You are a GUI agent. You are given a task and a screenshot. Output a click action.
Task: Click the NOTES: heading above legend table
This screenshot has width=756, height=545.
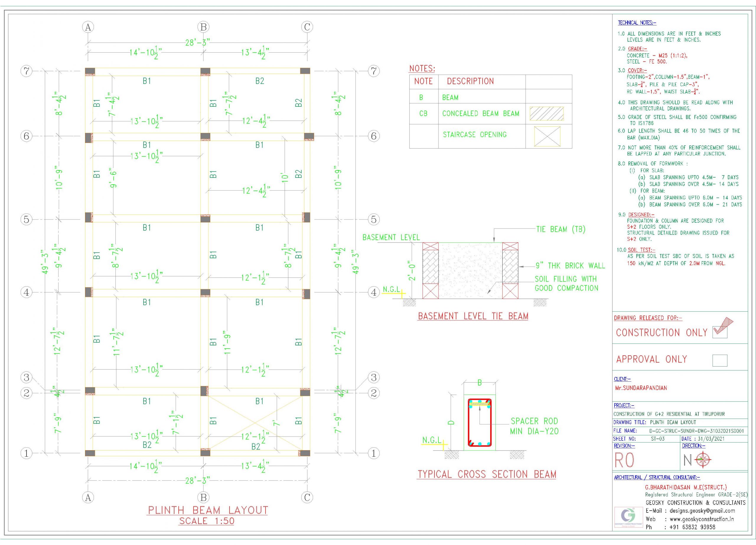pyautogui.click(x=422, y=69)
